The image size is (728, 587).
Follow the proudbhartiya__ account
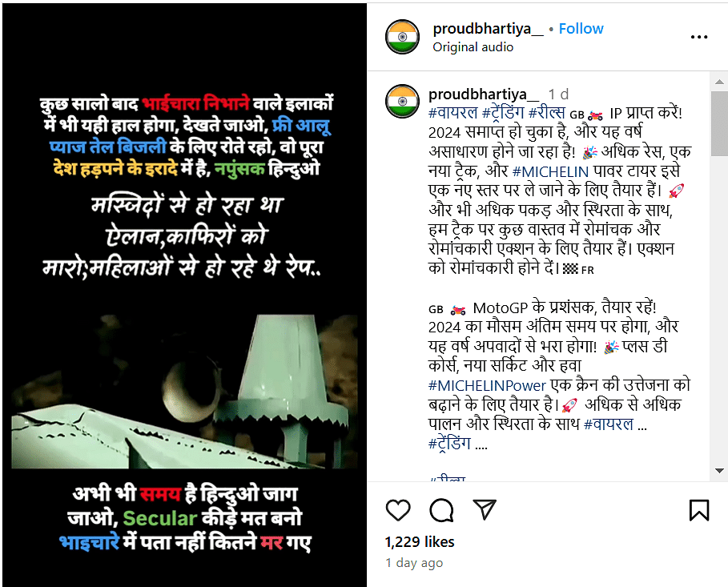pyautogui.click(x=581, y=29)
